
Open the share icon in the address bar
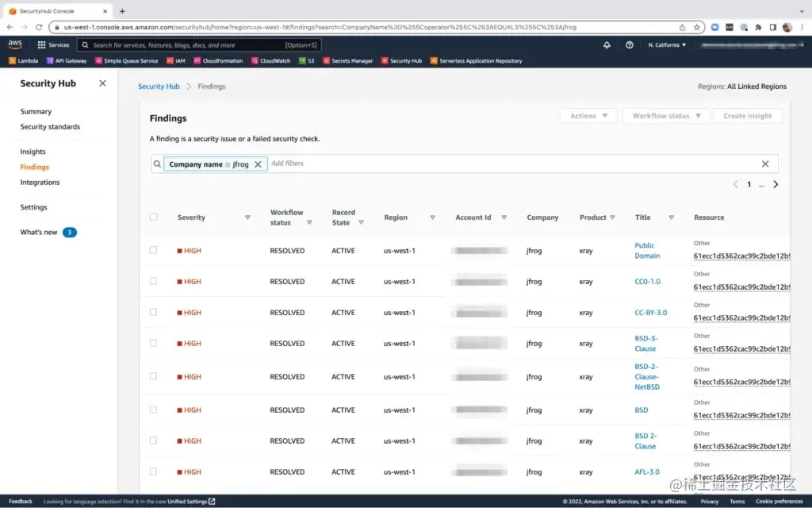[683, 27]
